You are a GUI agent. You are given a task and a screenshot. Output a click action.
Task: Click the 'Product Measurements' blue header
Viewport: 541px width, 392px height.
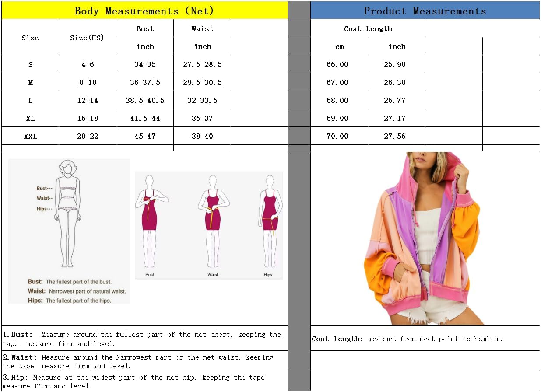(x=425, y=10)
